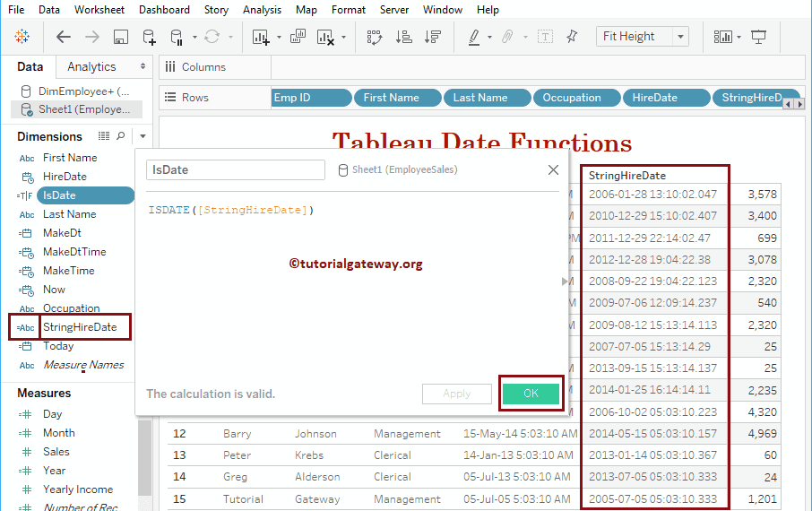
Task: Select the Sales measure
Action: 56,452
